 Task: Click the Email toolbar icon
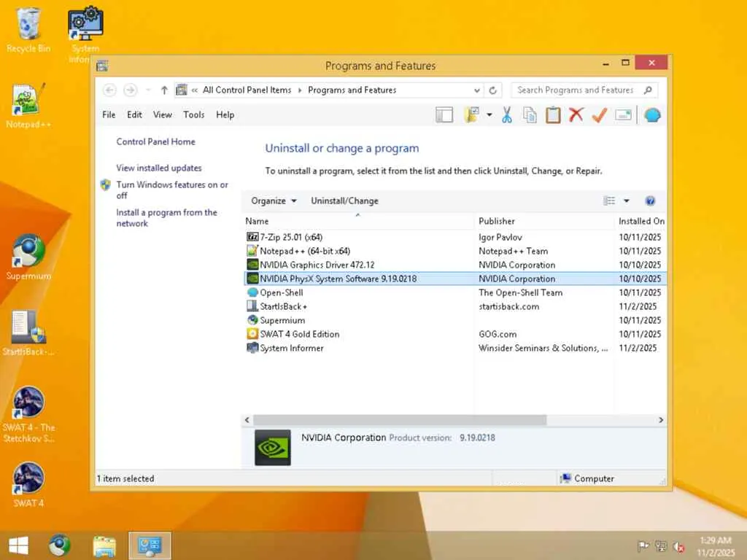(623, 114)
